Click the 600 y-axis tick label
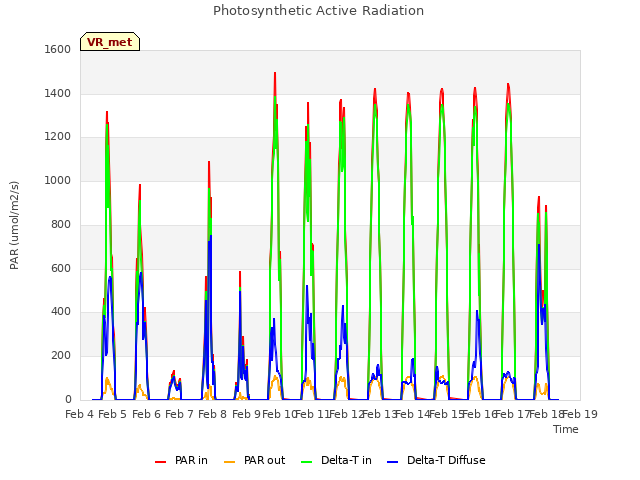The height and width of the screenshot is (480, 640). coord(61,268)
